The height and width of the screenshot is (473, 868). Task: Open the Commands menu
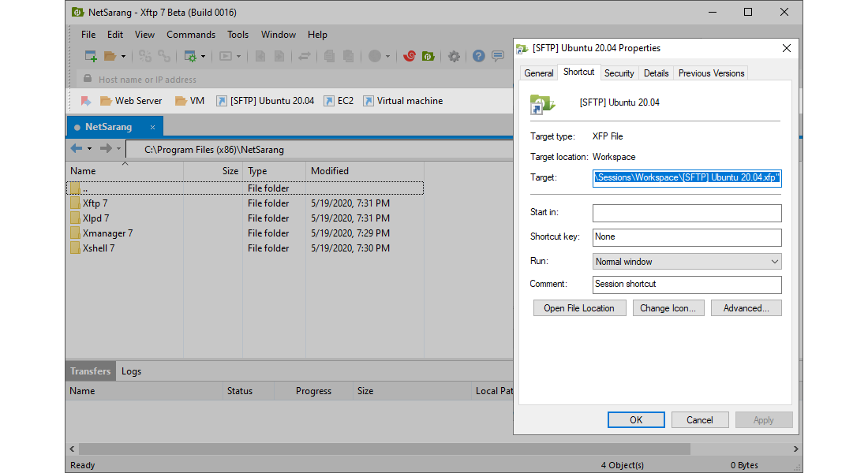[191, 35]
